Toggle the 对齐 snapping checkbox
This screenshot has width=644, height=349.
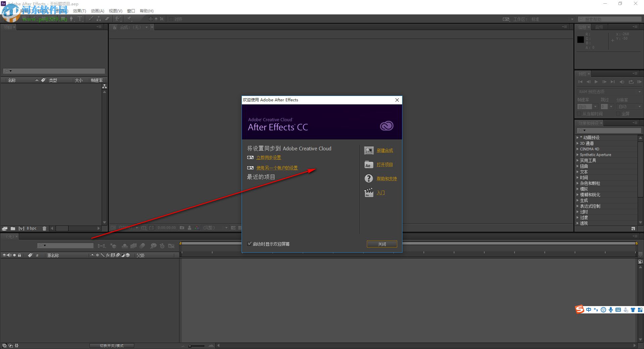pos(171,19)
